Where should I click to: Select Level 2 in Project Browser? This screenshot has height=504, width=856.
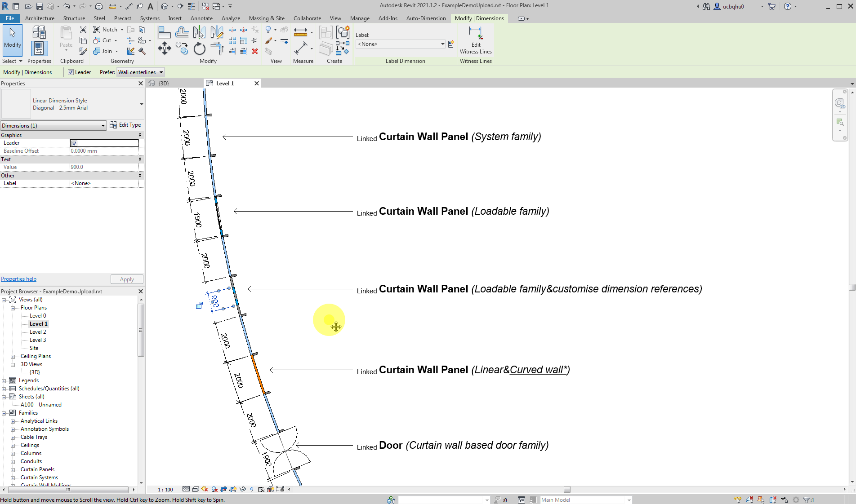pyautogui.click(x=38, y=332)
